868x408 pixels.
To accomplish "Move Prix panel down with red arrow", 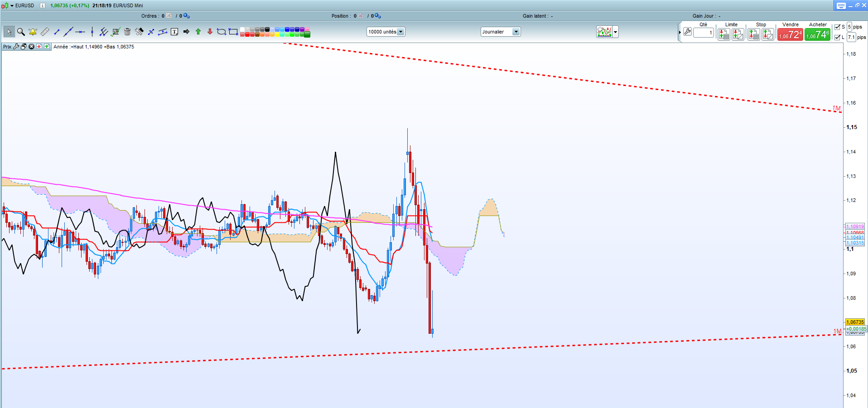I will [x=39, y=47].
